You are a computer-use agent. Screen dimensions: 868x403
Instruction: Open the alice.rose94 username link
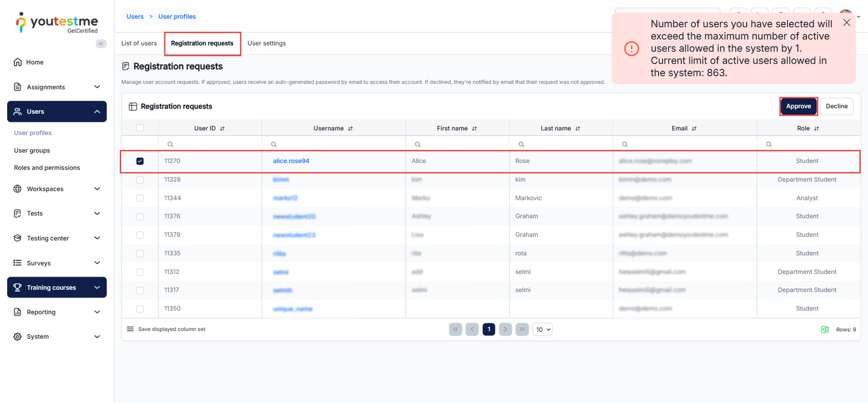[291, 161]
